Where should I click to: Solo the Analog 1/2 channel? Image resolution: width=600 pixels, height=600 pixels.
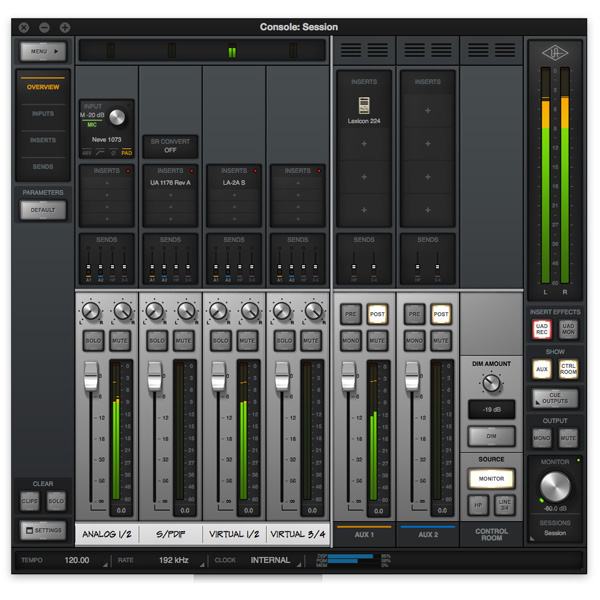coord(93,340)
